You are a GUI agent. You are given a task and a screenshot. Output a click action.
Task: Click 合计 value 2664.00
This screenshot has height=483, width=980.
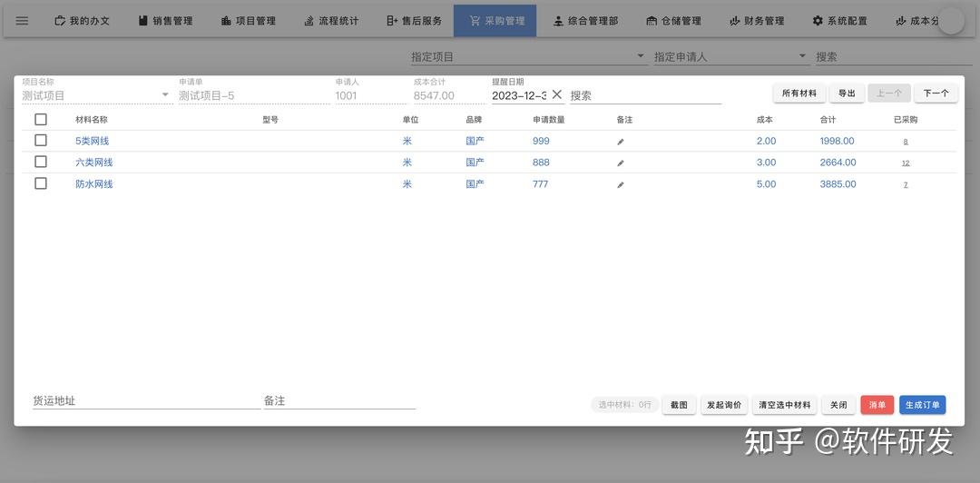[x=838, y=162]
